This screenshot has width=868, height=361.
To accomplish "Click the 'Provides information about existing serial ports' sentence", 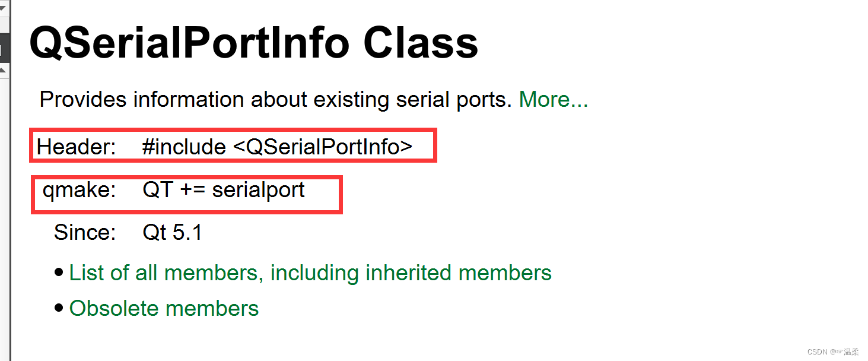I will tap(275, 100).
